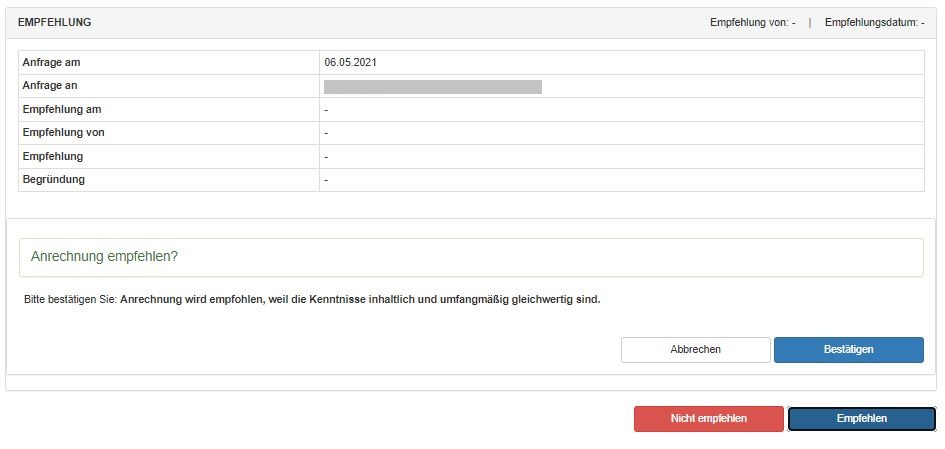Select the 'Anfrage an' row label
Viewport: 945px width, 449px height.
tap(50, 86)
